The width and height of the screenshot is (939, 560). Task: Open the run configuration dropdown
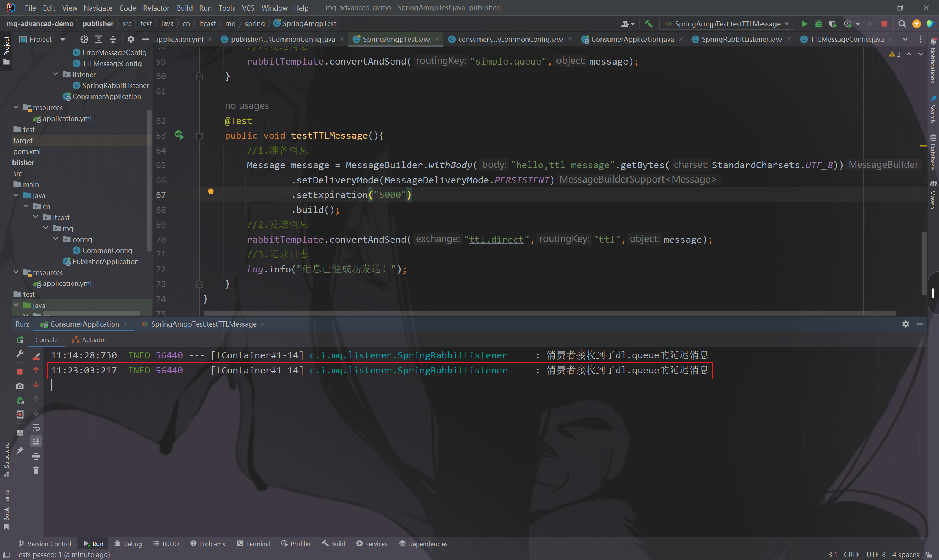(x=727, y=24)
